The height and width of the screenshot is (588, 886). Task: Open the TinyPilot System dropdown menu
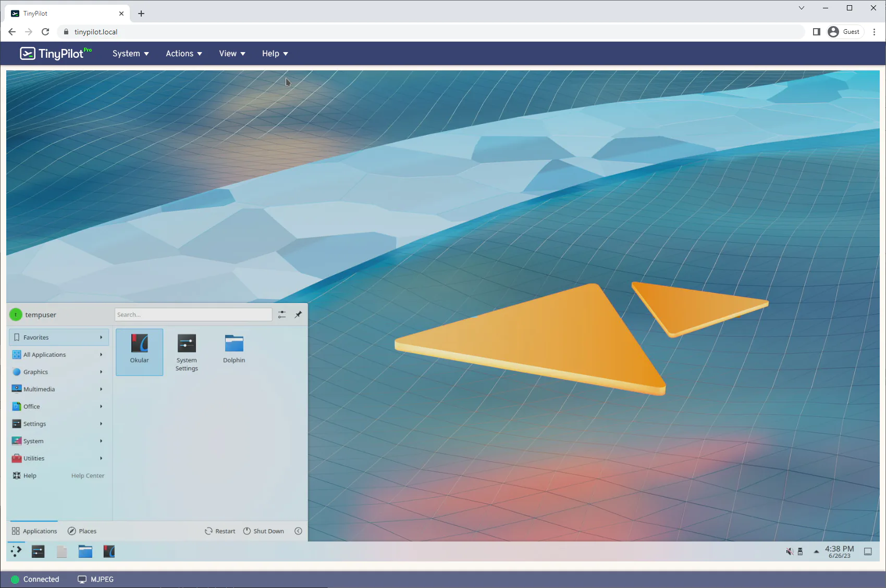pyautogui.click(x=130, y=54)
